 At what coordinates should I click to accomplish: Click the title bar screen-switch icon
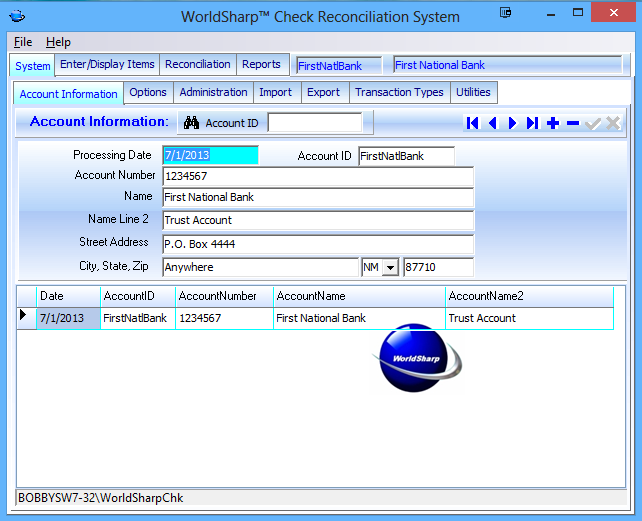click(x=506, y=14)
